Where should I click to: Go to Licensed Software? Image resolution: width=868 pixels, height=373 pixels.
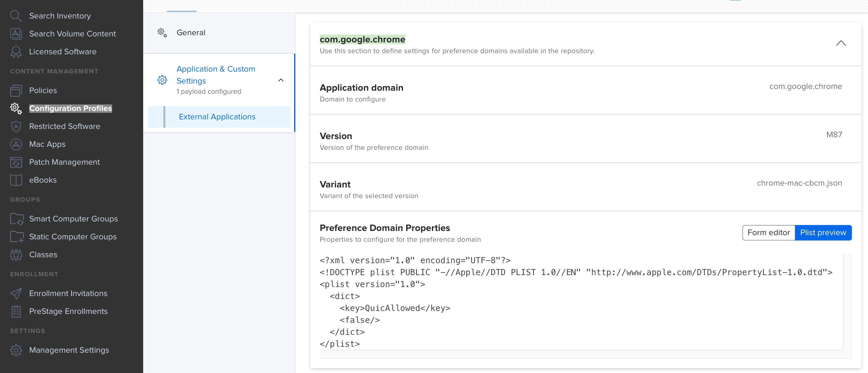(63, 52)
